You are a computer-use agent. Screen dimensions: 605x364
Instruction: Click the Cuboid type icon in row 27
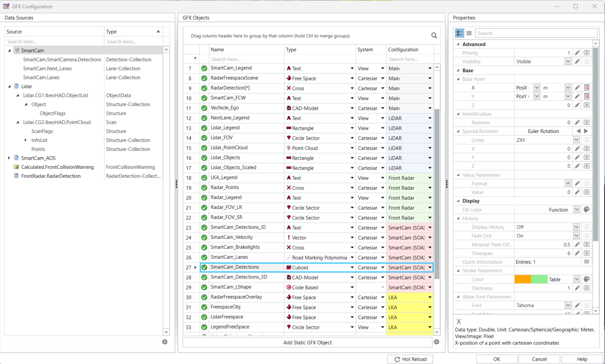(289, 267)
